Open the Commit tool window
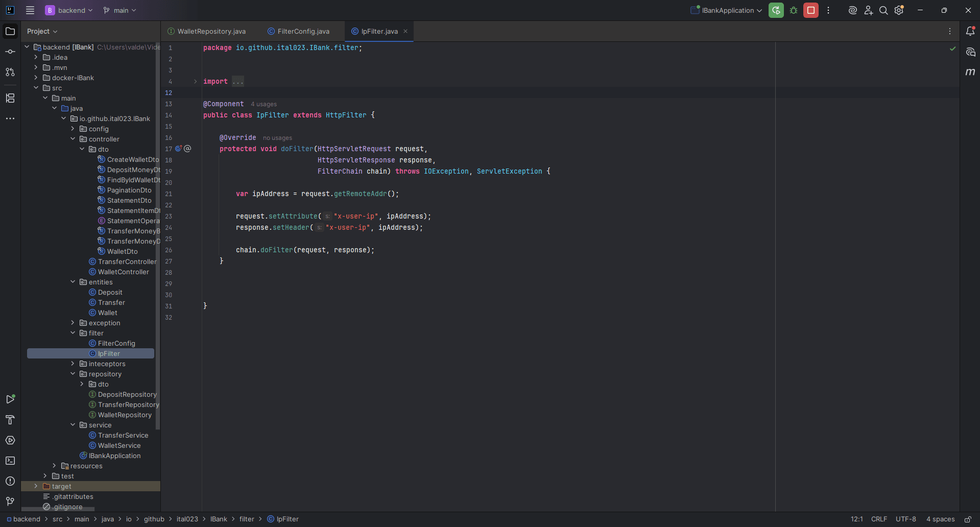The image size is (980, 527). point(10,51)
